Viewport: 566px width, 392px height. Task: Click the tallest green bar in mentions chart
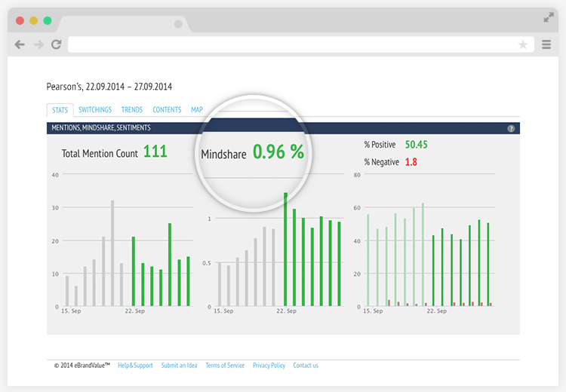[170, 265]
